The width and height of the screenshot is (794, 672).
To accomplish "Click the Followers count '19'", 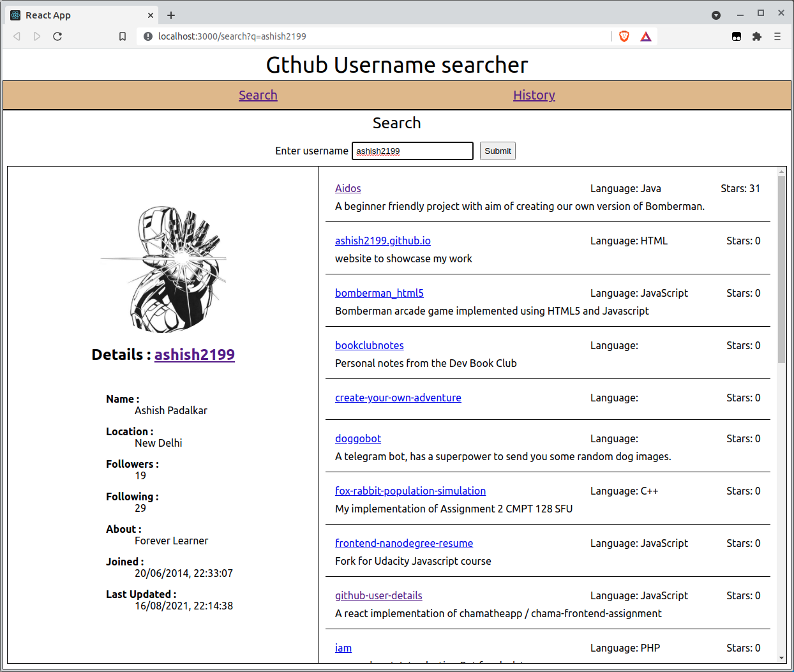I will pyautogui.click(x=140, y=475).
